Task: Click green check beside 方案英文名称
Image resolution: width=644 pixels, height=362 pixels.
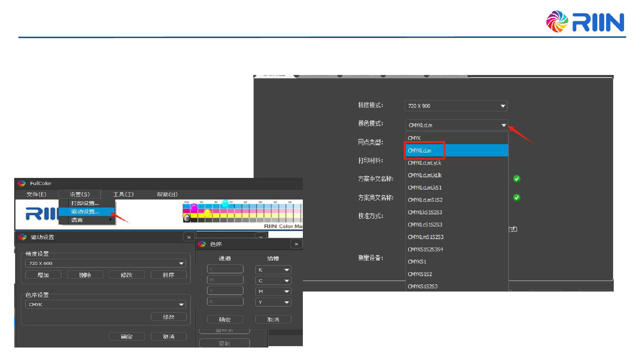Action: (517, 198)
